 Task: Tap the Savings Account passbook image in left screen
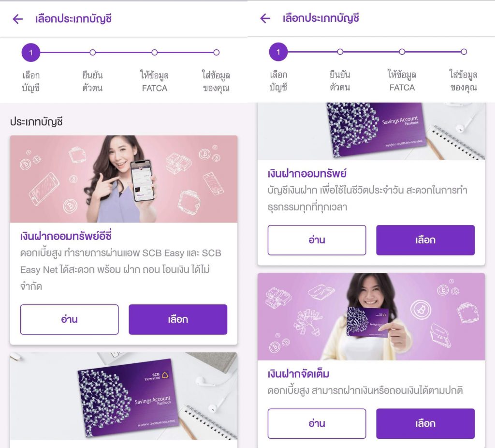(x=124, y=396)
